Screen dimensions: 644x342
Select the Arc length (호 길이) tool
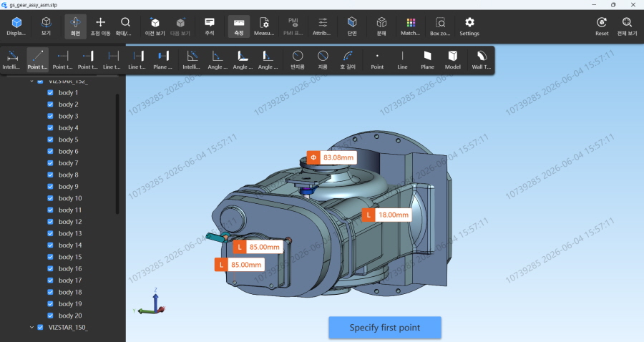[x=348, y=59]
